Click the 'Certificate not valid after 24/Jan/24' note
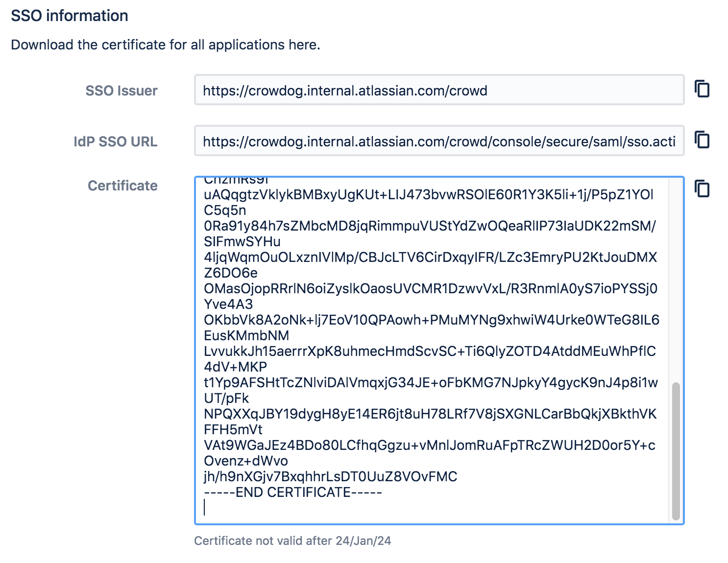728x563 pixels. click(x=292, y=541)
